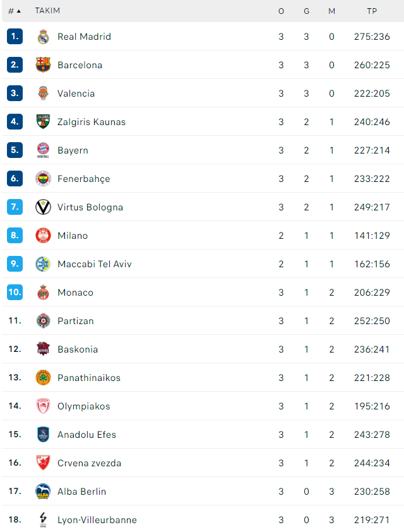Sort table by the # rank column
Viewport: 404px width, 532px height.
tap(15, 11)
